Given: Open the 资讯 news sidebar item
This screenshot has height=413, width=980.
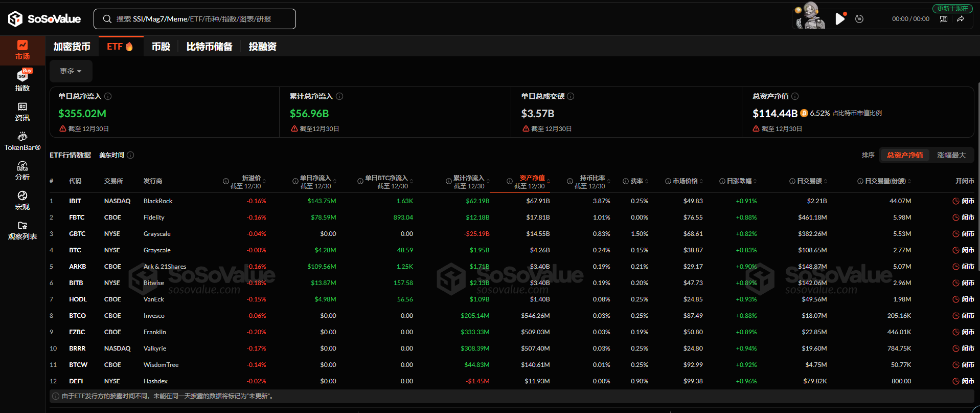Looking at the screenshot, I should [22, 112].
